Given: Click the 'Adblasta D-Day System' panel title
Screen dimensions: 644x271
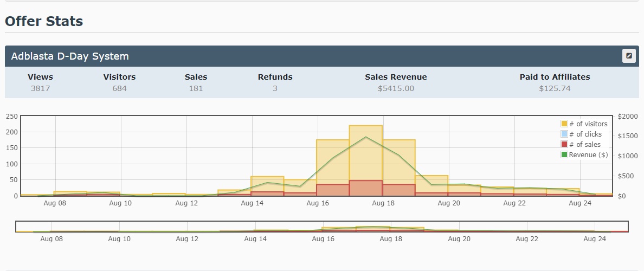Looking at the screenshot, I should coord(70,56).
